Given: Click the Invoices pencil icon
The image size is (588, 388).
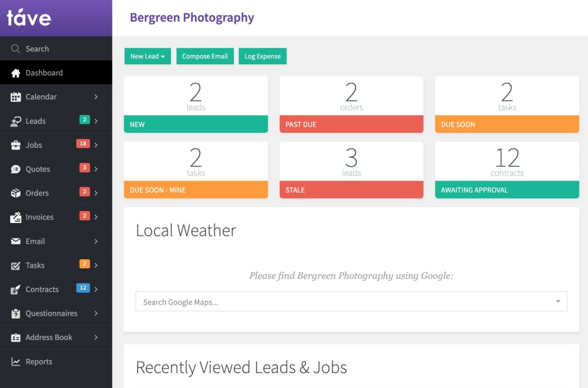Looking at the screenshot, I should click(16, 217).
